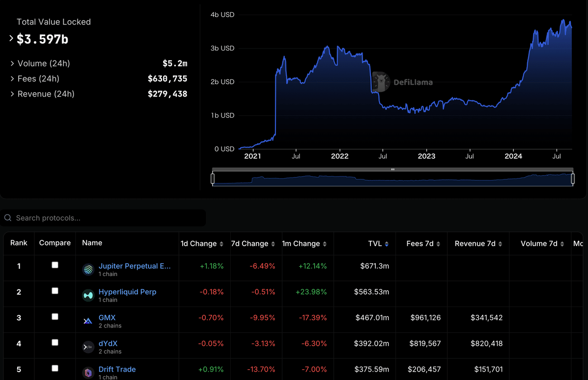Click the GMX logo icon

pos(88,321)
